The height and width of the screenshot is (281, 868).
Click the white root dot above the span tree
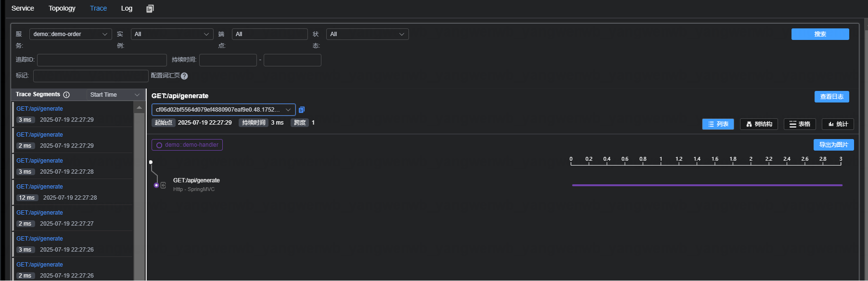(x=151, y=162)
